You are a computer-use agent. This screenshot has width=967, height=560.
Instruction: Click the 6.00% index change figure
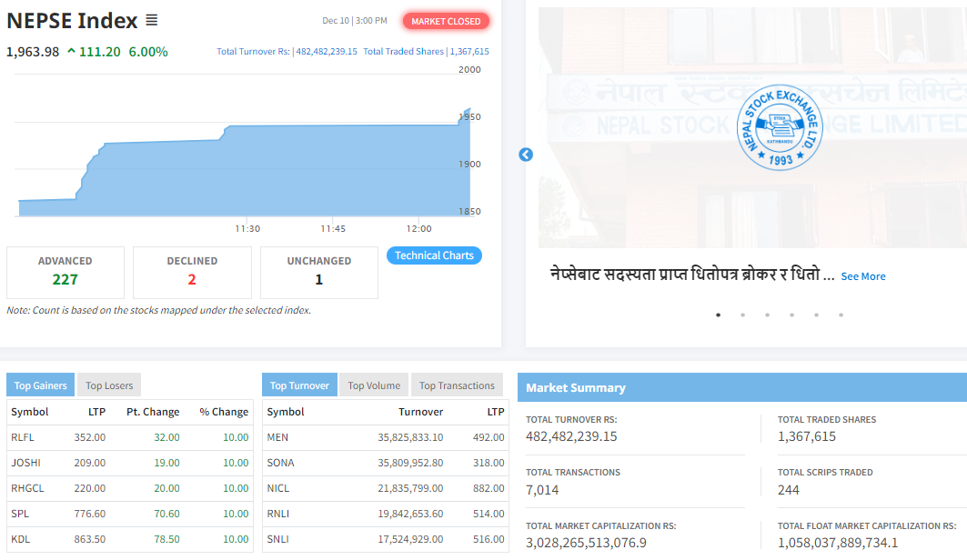[x=148, y=52]
